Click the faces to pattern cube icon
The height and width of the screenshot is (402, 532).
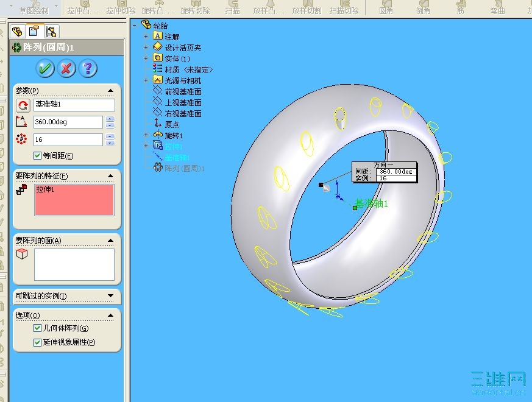22,254
